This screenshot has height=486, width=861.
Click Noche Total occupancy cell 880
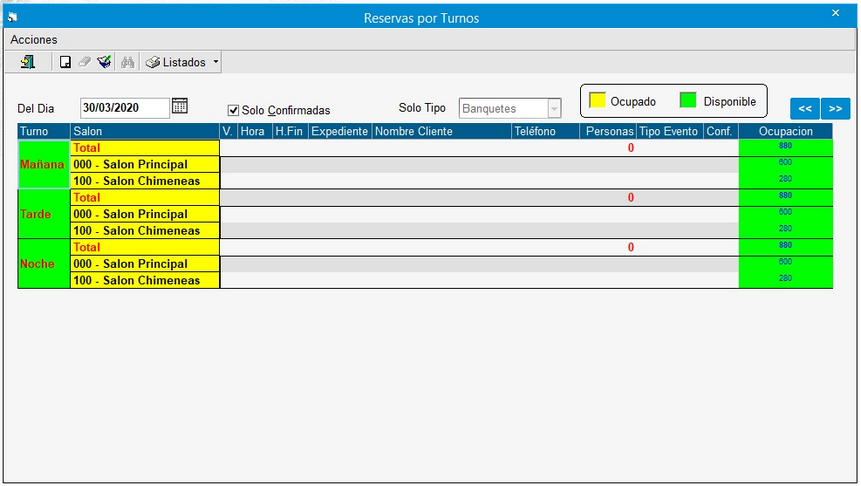pos(786,247)
